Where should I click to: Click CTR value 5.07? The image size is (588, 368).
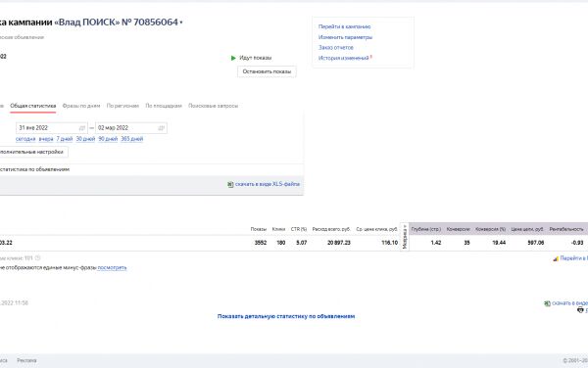(x=302, y=243)
